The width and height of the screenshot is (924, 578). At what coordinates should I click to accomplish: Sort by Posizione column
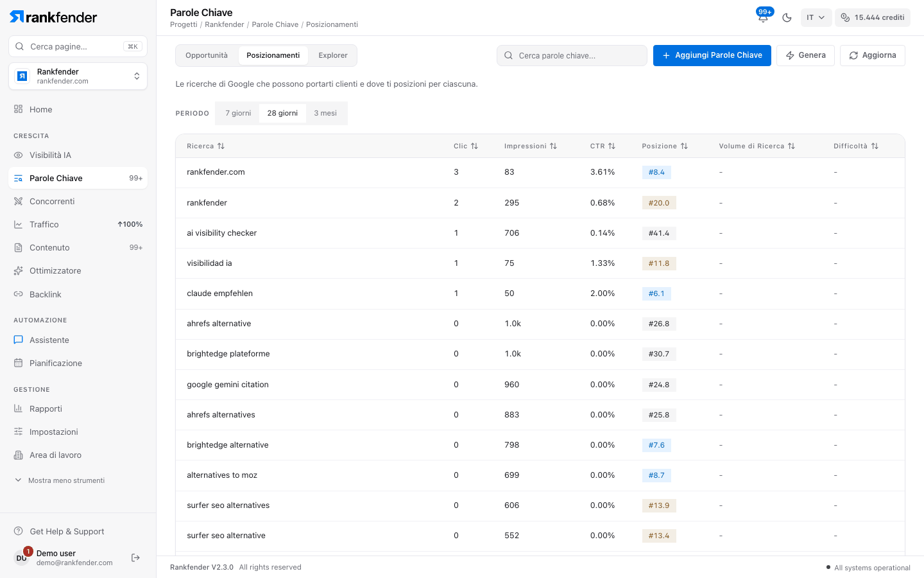tap(665, 146)
